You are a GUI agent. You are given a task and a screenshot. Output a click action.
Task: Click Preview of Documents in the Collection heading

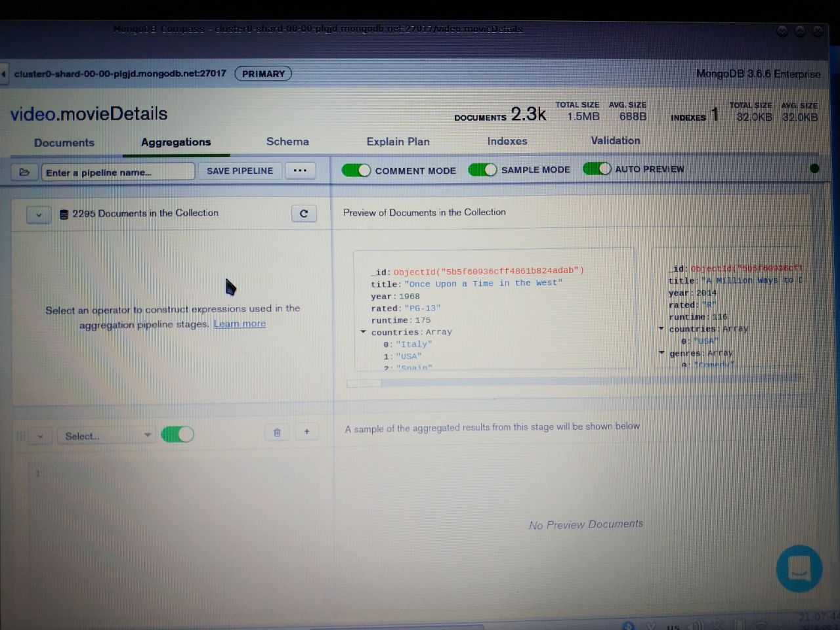tap(425, 213)
